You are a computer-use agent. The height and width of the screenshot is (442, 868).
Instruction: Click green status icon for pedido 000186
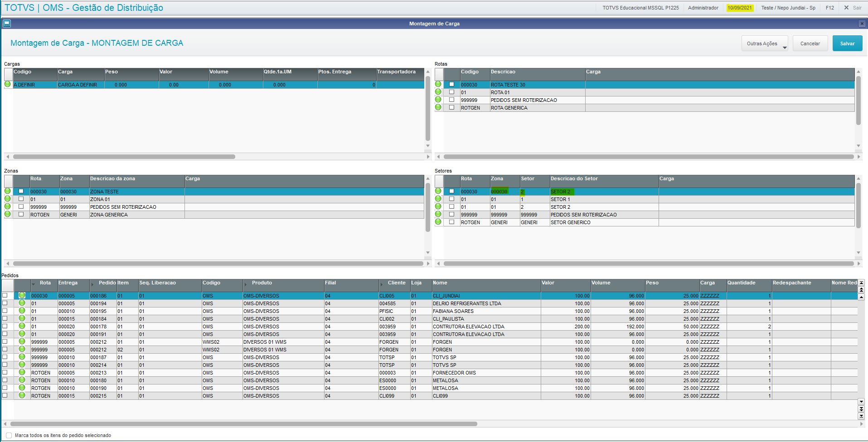[x=22, y=295]
